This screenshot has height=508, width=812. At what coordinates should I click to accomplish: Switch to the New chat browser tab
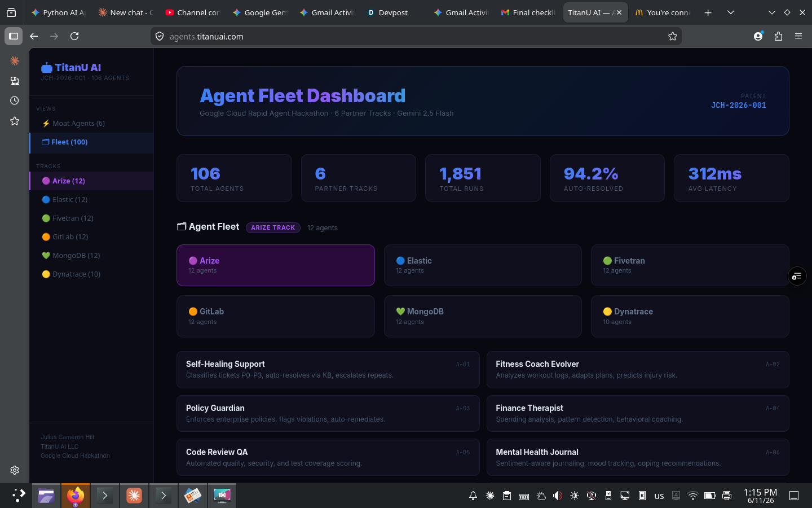click(x=125, y=12)
